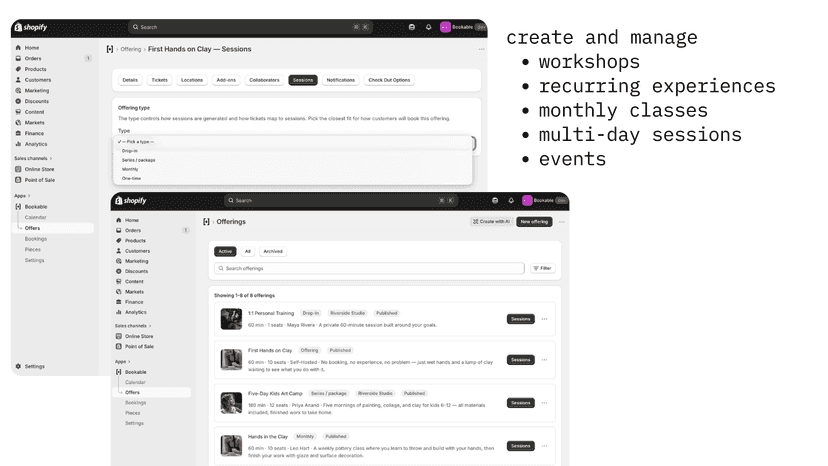Open Calendar under Bookable in back window
Image resolution: width=828 pixels, height=466 pixels.
[x=35, y=217]
